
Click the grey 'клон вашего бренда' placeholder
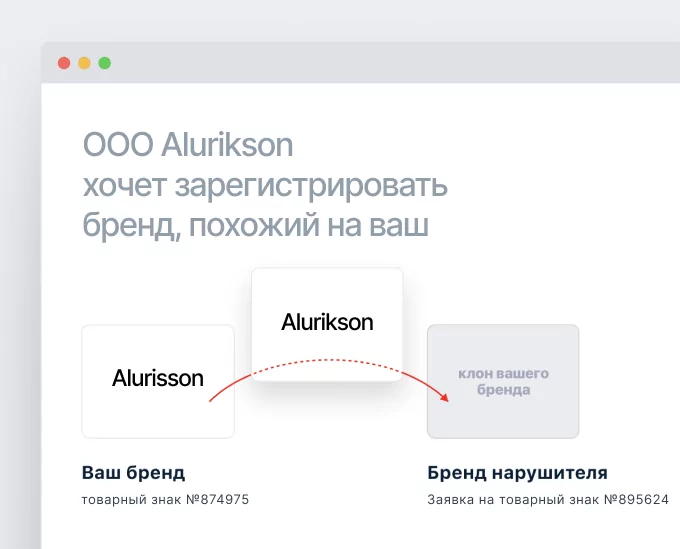503,381
